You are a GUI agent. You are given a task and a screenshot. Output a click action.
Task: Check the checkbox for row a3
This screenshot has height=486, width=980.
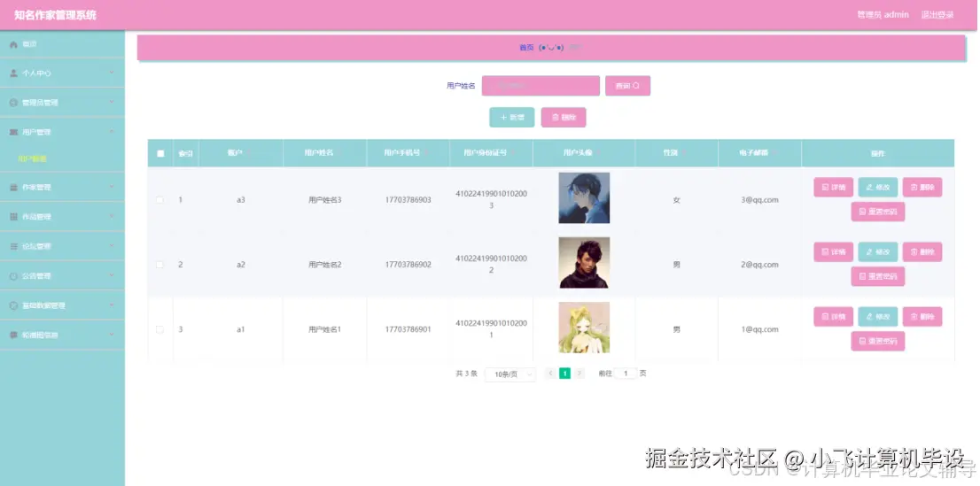(x=160, y=200)
